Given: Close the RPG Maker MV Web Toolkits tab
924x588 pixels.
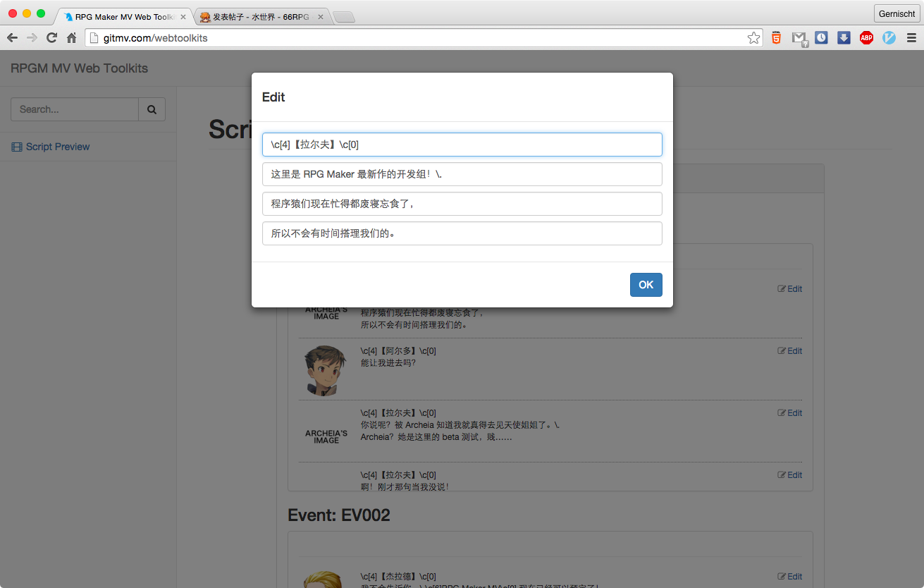Looking at the screenshot, I should coord(183,17).
